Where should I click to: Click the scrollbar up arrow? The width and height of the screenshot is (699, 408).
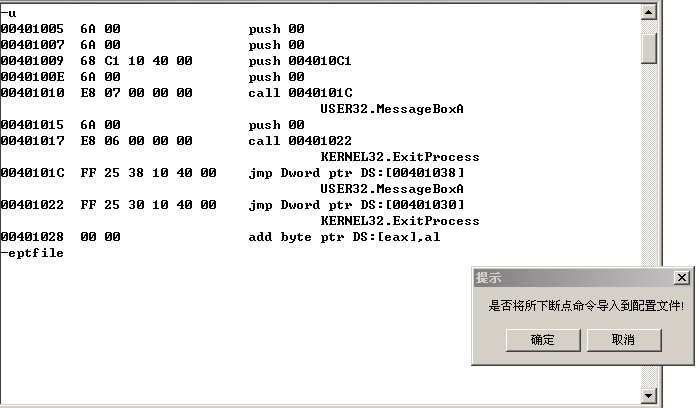(648, 12)
